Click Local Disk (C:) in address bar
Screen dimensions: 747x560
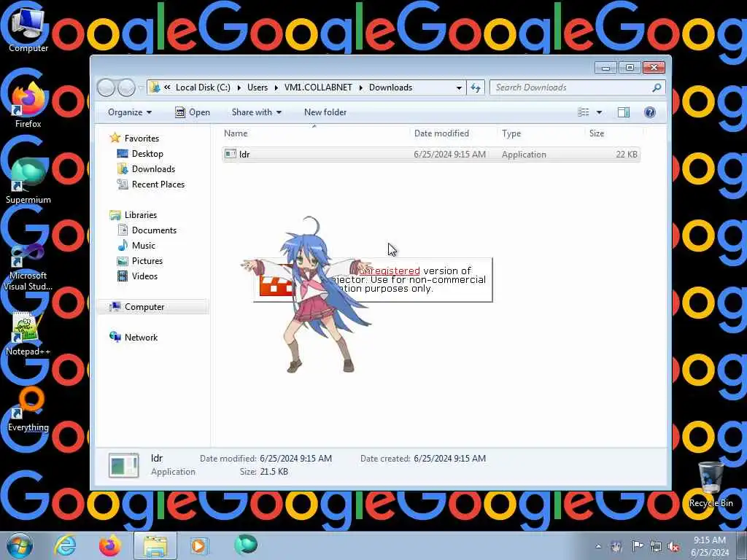click(203, 87)
